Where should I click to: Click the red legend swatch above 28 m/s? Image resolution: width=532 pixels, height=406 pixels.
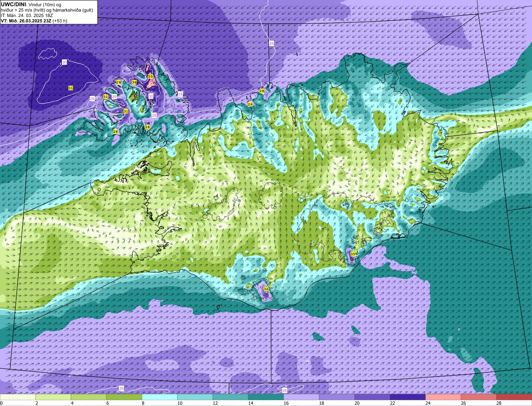tap(514, 397)
